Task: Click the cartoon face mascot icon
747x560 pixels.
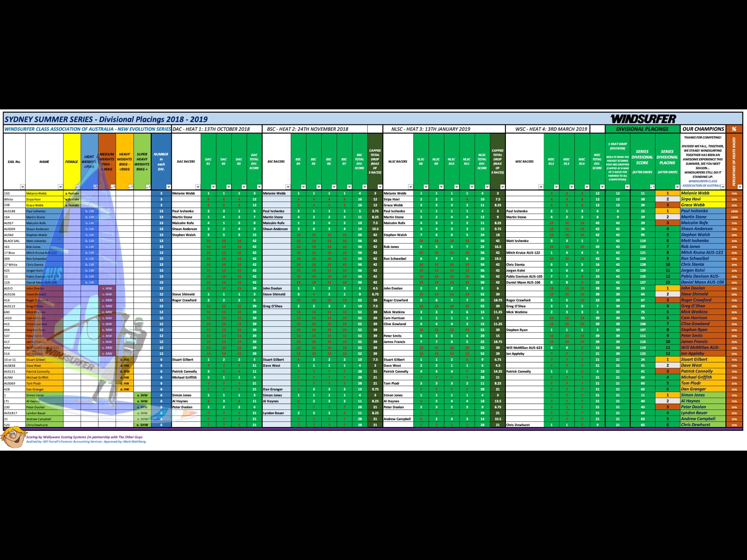Action: pos(13,437)
